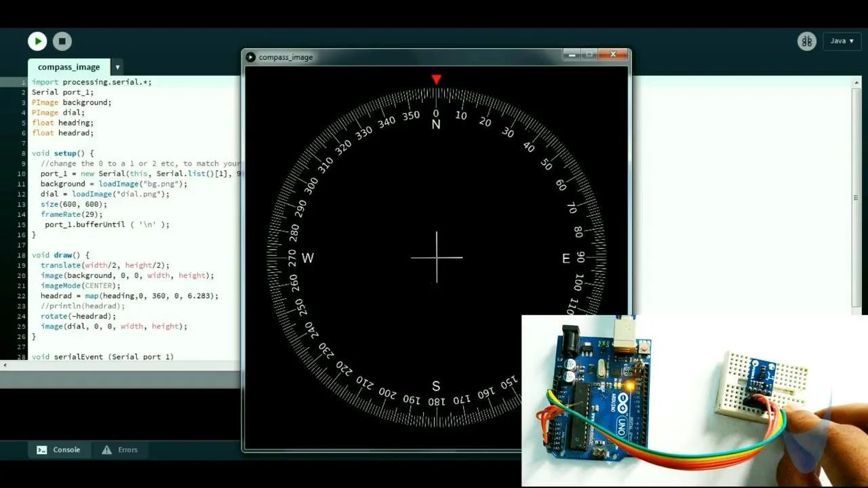Click line number 18 in the editor
The height and width of the screenshot is (488, 868).
tap(21, 255)
